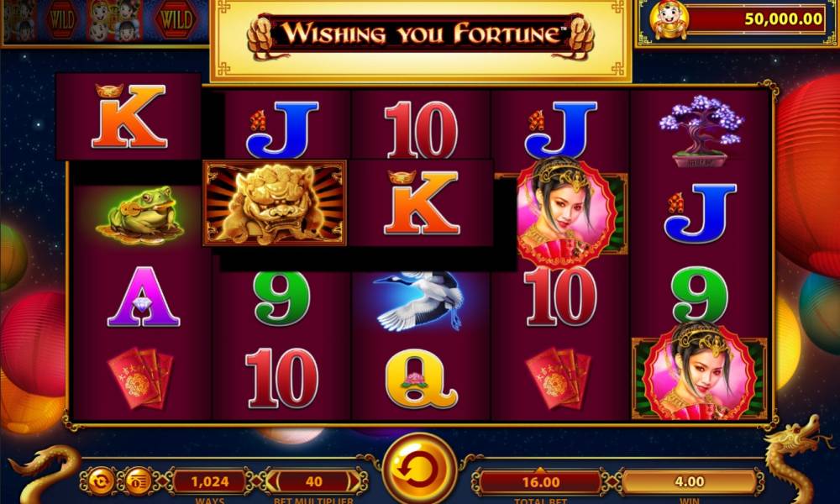The image size is (840, 504).
Task: Select the yellow Q symbol
Action: click(421, 378)
